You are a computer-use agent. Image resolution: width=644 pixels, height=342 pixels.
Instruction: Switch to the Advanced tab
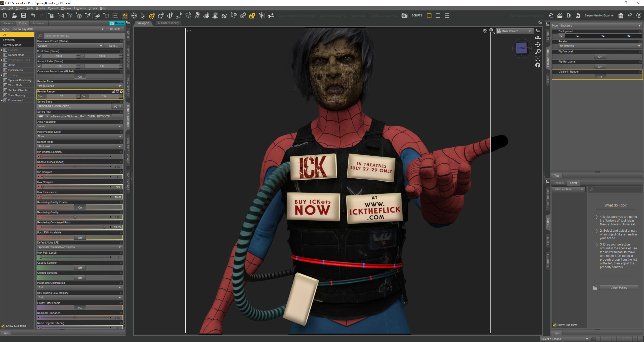[x=39, y=23]
